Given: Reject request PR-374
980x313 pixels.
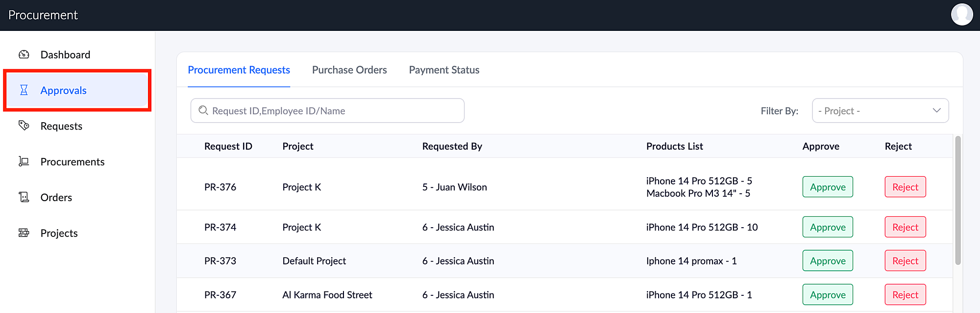Looking at the screenshot, I should click(905, 227).
